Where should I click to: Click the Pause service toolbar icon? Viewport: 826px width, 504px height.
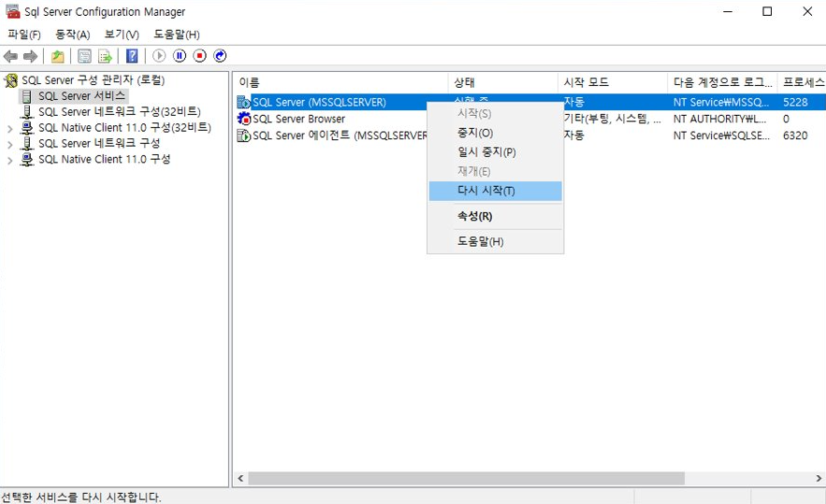[x=180, y=56]
